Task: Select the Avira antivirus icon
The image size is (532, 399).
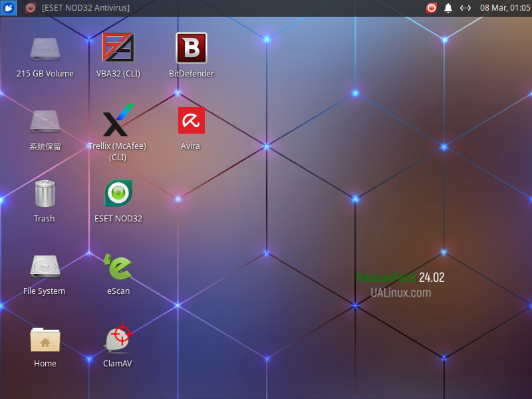Action: pos(191,121)
